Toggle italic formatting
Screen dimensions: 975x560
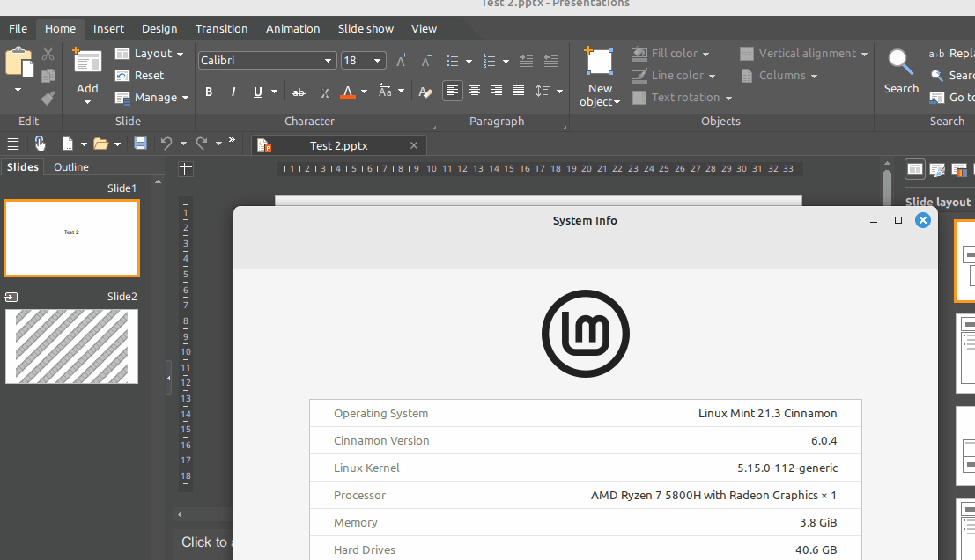(233, 92)
